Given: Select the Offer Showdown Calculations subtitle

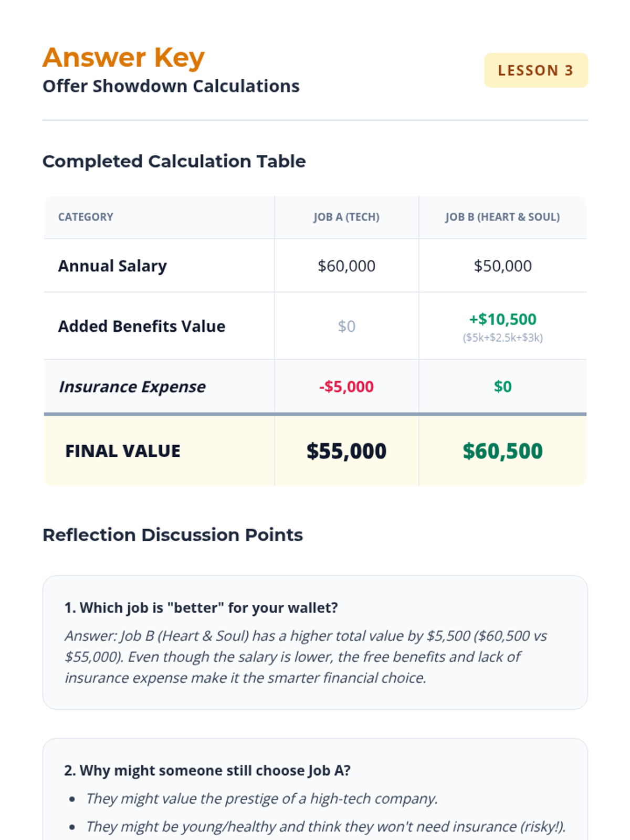Looking at the screenshot, I should 171,86.
